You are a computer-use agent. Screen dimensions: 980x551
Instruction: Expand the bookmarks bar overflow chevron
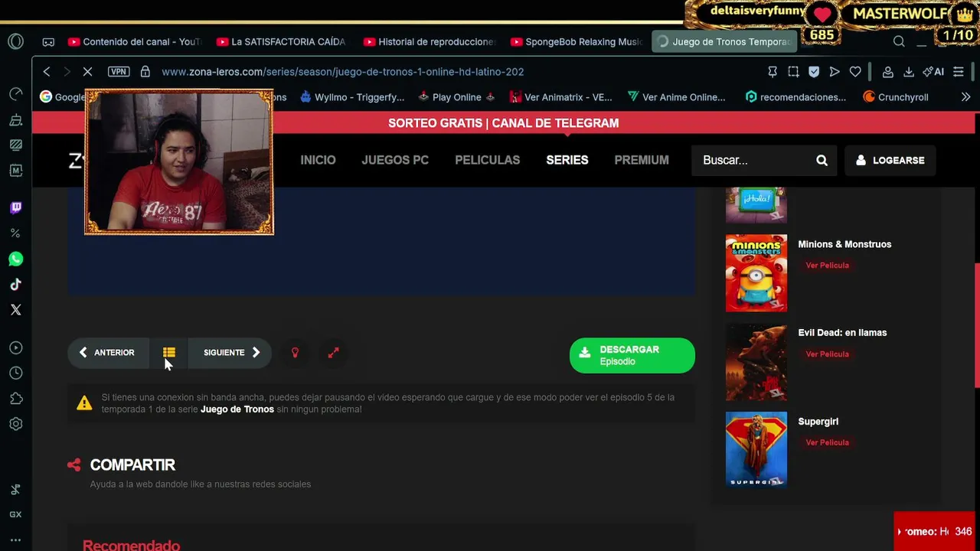tap(965, 97)
